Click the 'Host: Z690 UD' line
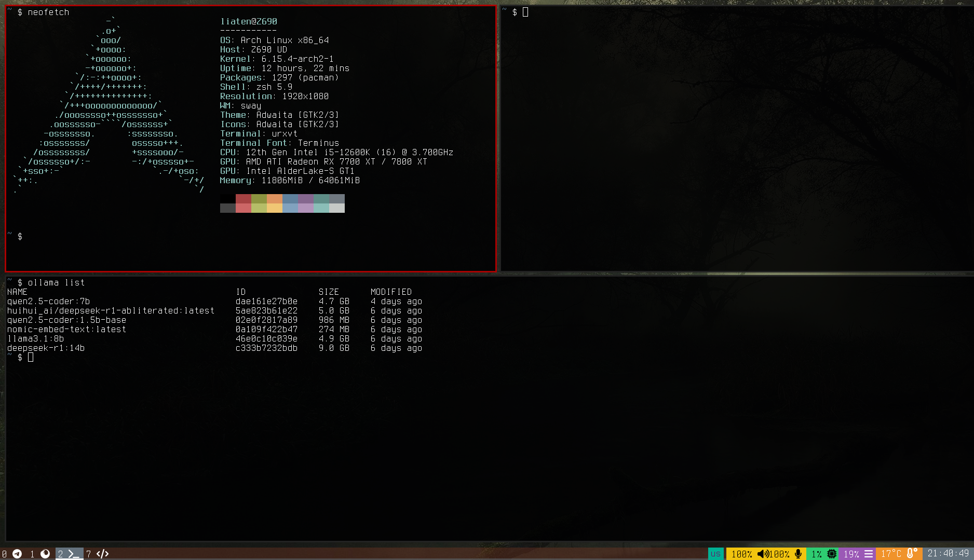 (254, 49)
